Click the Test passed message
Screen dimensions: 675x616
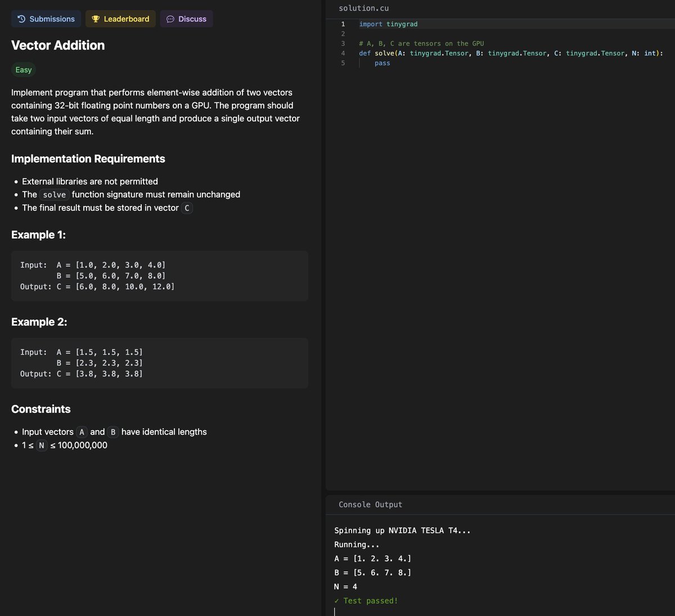pos(366,601)
